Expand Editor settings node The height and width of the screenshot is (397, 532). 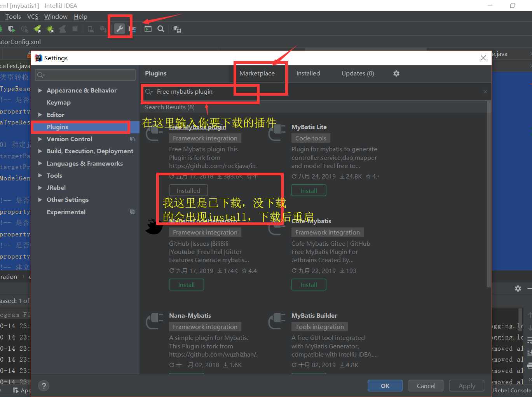40,115
